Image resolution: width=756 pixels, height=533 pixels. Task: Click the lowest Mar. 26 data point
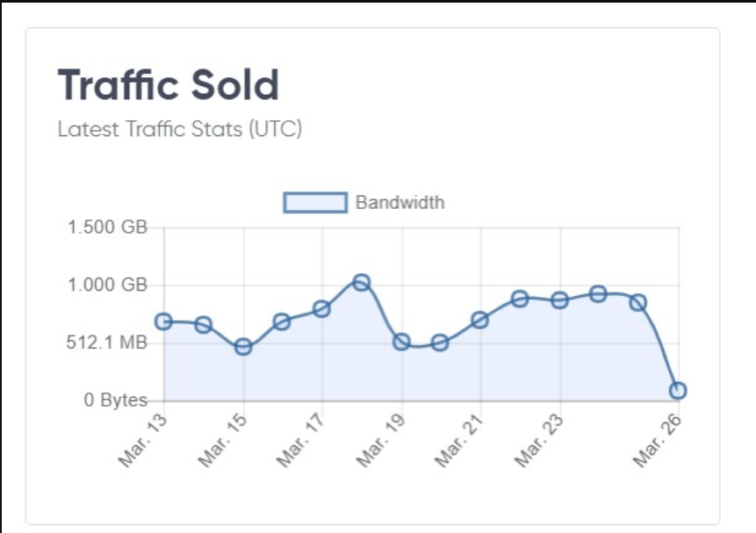678,390
